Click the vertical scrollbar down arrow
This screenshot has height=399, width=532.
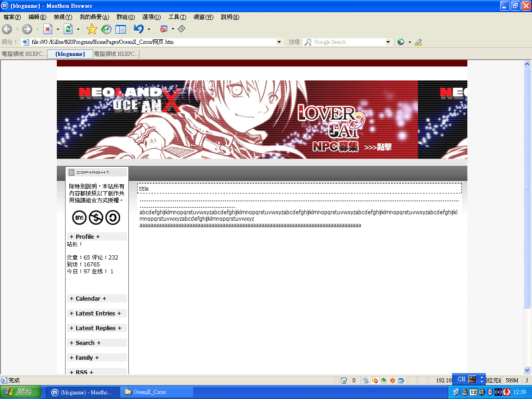(x=527, y=370)
